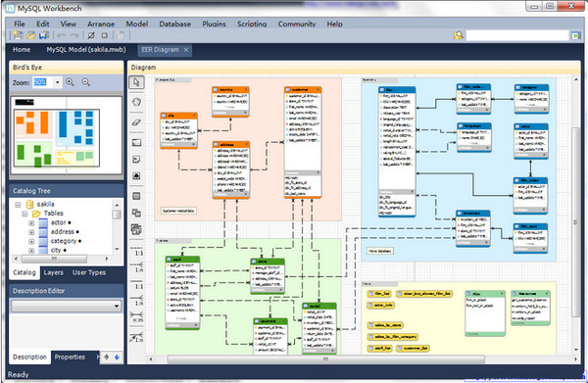Select the sales_by_film_category view object
Viewport: 588px width, 383px height.
392,337
